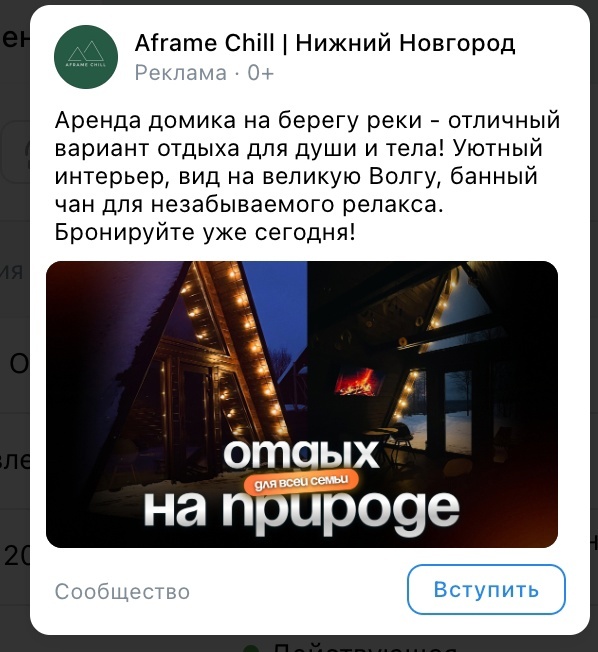Click the 0+ age rating mark
This screenshot has width=598, height=652.
point(261,73)
